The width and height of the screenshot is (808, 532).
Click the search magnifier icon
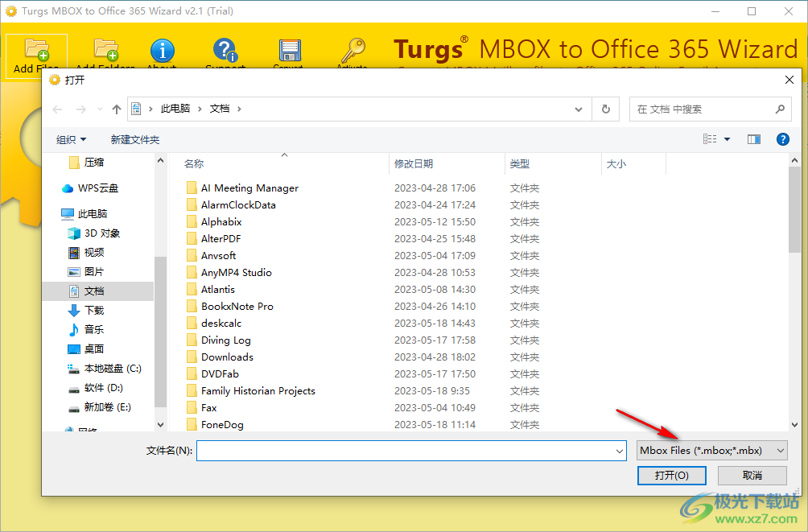pyautogui.click(x=780, y=109)
